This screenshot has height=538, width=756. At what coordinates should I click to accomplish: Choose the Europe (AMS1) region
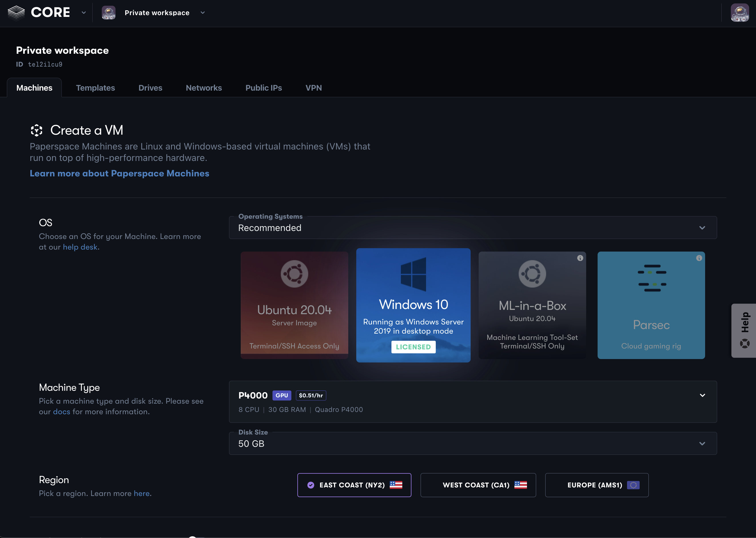pos(597,485)
